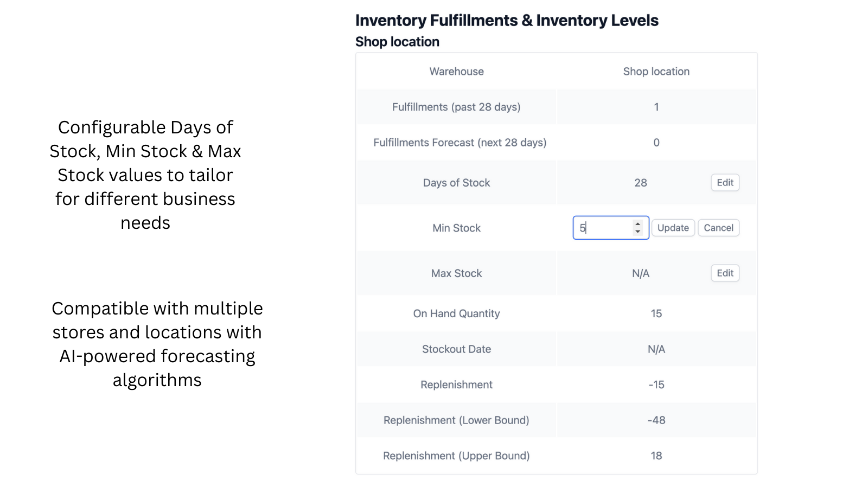868x488 pixels.
Task: Click the Days of Stock value of 28
Action: coord(641,183)
